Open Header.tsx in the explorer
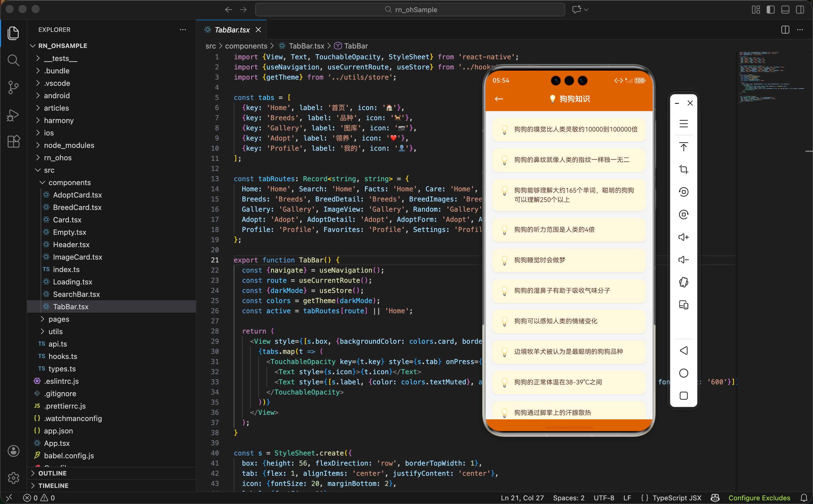The width and height of the screenshot is (813, 504). (x=71, y=244)
